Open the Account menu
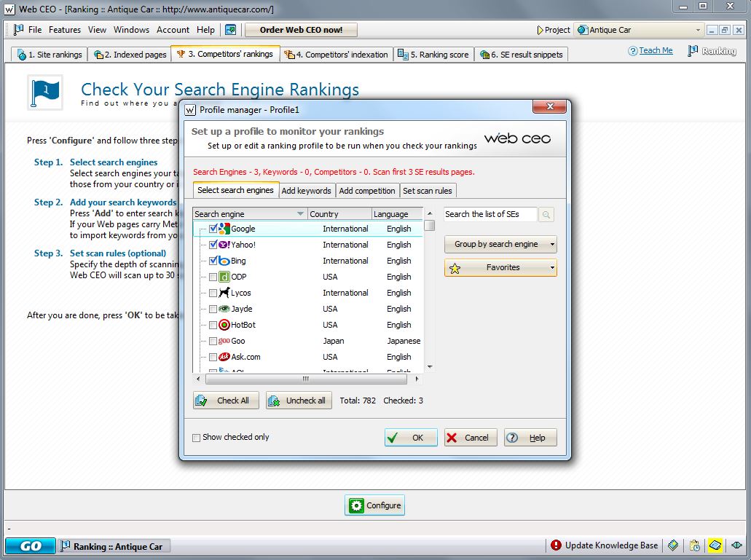 tap(173, 30)
